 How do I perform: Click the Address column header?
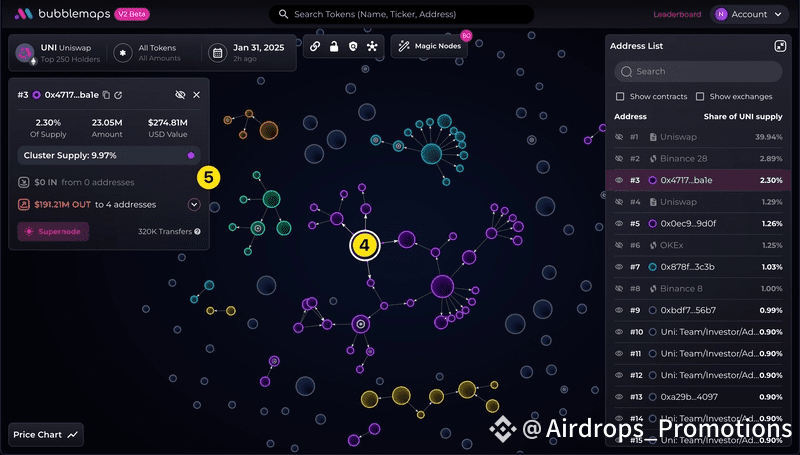pos(630,117)
